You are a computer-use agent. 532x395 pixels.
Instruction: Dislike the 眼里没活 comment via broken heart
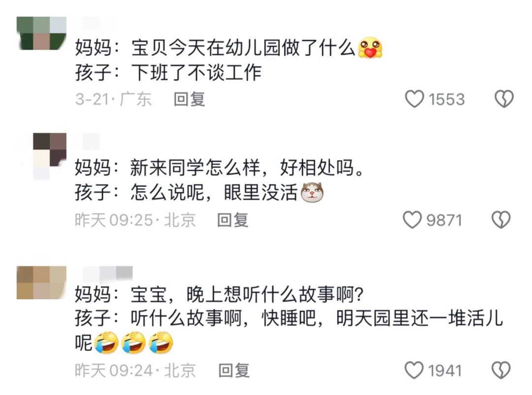tap(501, 220)
